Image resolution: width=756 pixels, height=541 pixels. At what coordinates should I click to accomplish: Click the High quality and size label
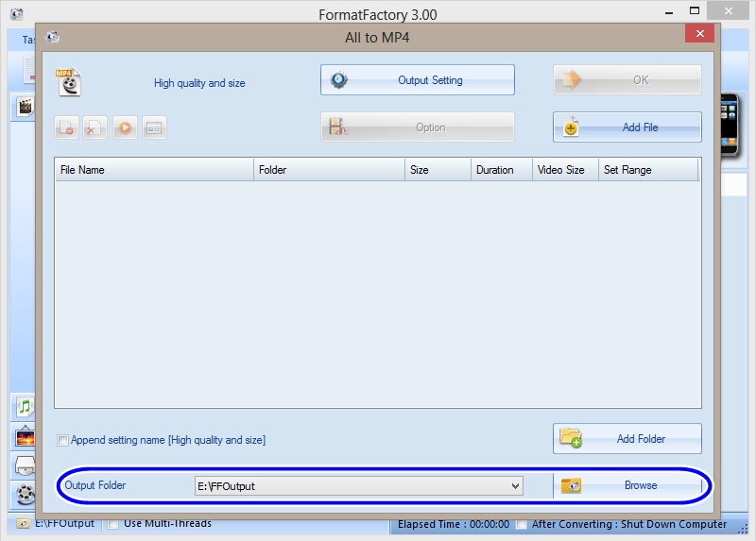(x=199, y=83)
